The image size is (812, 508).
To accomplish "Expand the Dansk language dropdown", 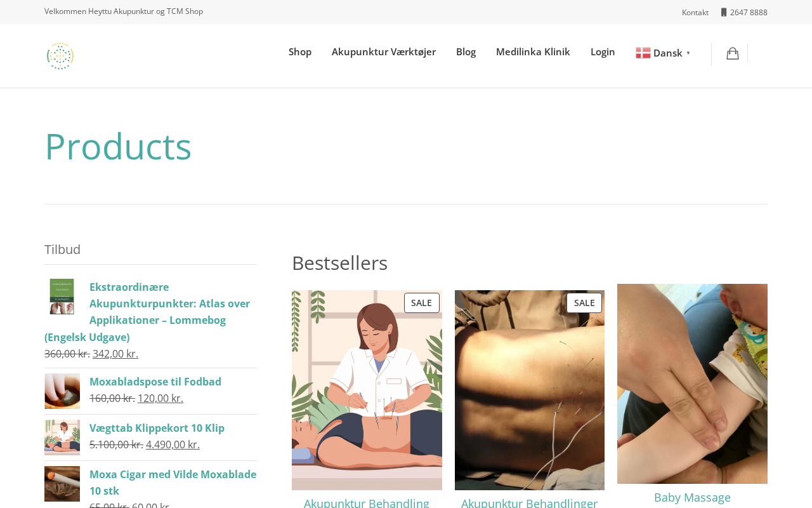I will [664, 53].
